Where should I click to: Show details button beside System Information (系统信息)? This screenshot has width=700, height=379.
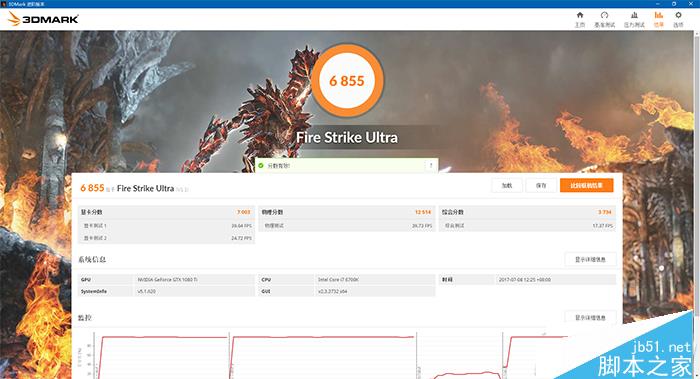[590, 259]
